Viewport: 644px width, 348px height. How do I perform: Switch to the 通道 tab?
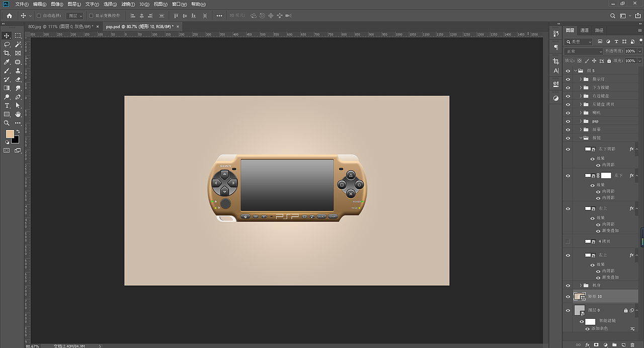tap(584, 30)
